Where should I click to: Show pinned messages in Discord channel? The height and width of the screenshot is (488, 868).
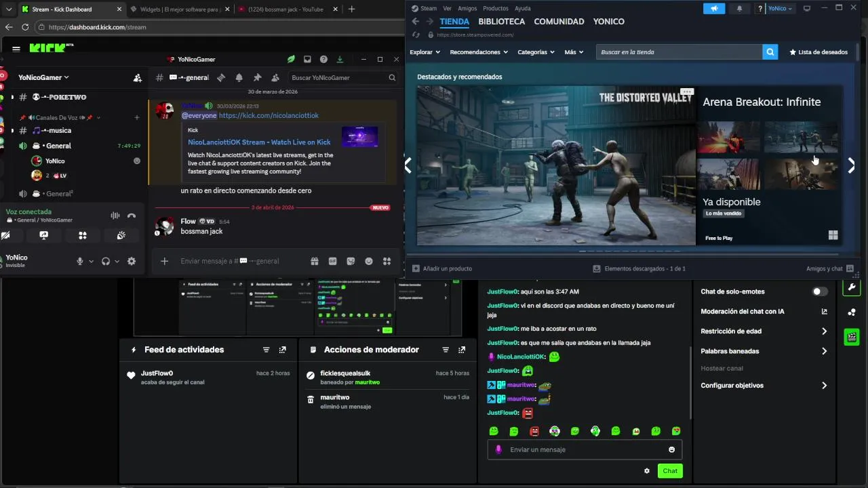pyautogui.click(x=257, y=77)
